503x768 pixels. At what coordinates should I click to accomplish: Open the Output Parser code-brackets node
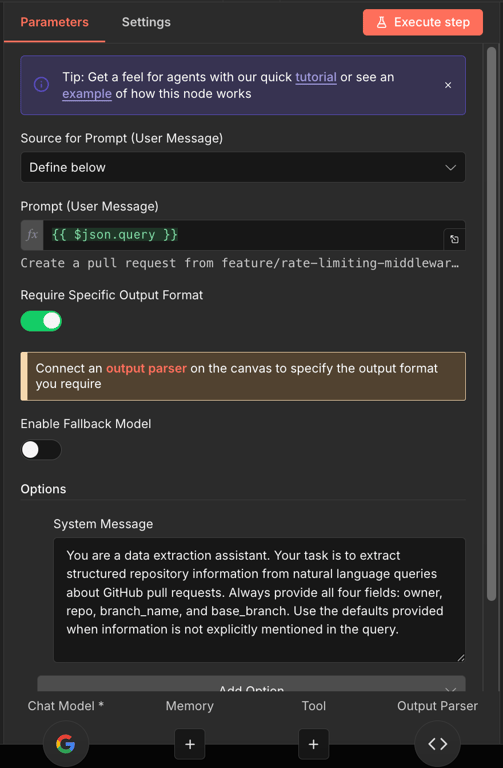[437, 744]
